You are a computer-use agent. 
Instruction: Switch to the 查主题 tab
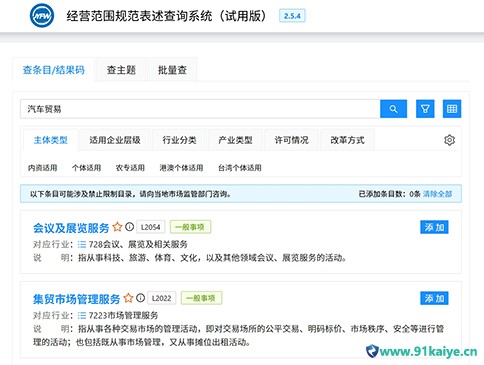121,70
